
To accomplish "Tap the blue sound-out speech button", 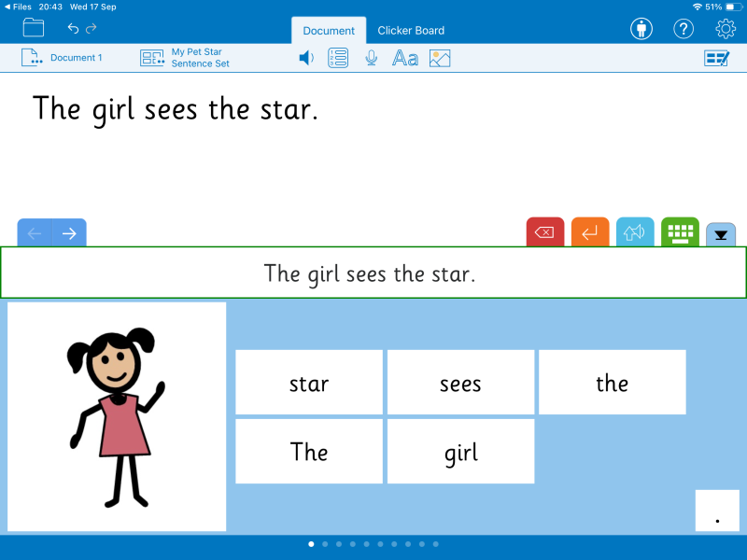I will coord(635,232).
